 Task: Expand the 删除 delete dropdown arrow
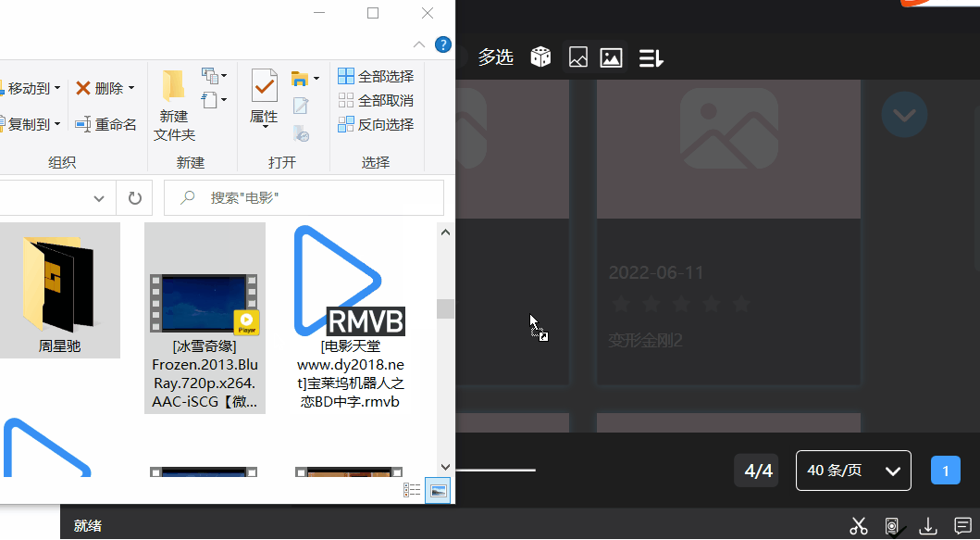tap(131, 88)
